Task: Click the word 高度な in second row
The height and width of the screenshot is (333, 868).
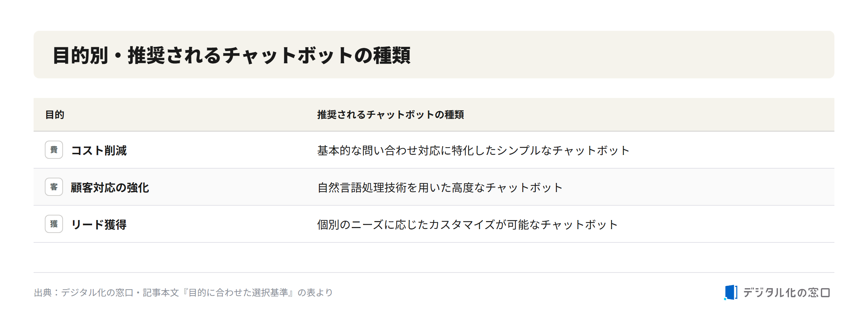Action: tap(468, 187)
